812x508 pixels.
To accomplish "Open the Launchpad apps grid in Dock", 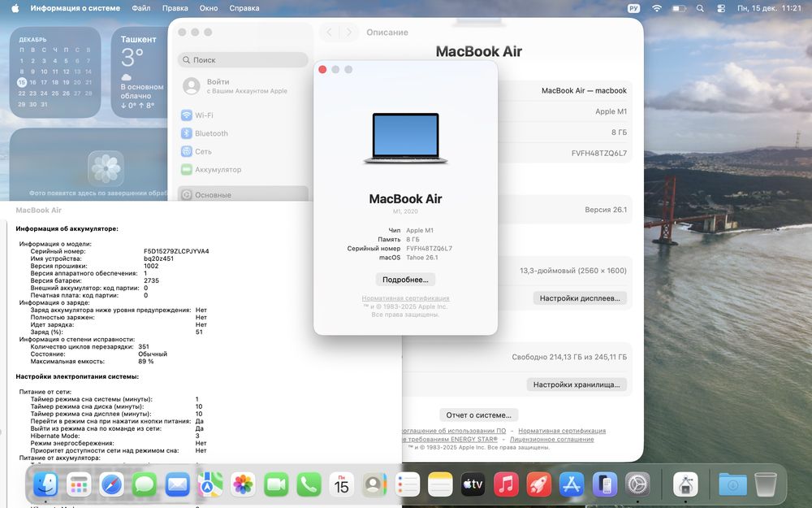I will [79, 485].
